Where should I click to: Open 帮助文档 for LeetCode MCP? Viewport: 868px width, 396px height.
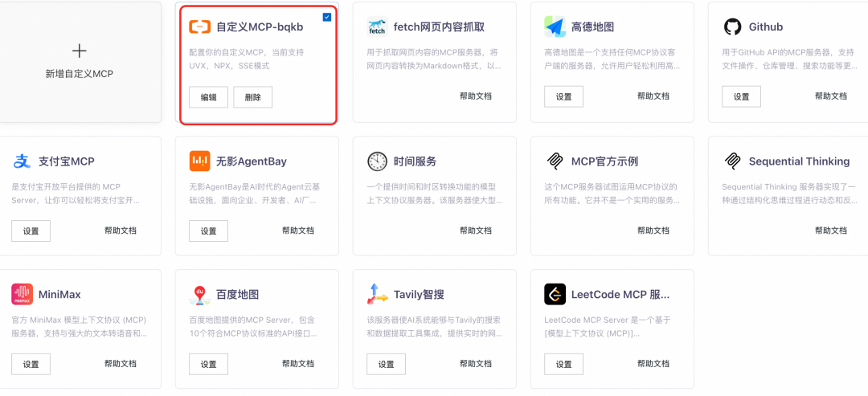653,363
